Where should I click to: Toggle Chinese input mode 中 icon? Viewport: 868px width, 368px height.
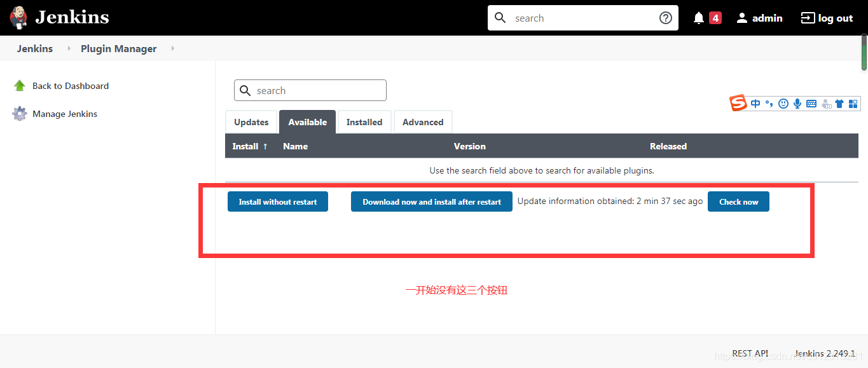click(755, 104)
